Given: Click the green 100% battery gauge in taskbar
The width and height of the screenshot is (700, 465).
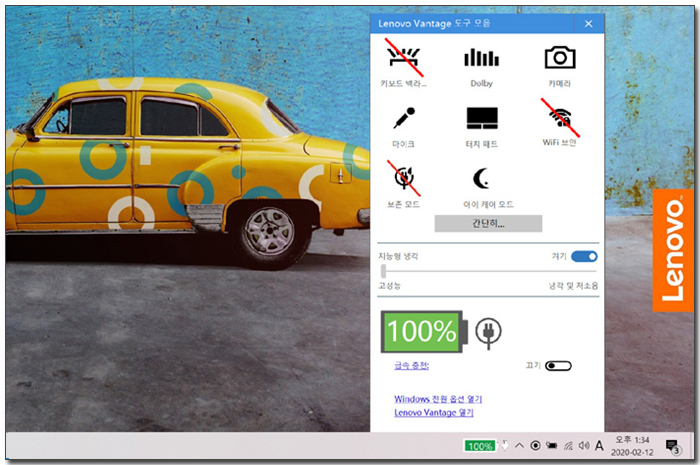Looking at the screenshot, I should click(x=480, y=446).
